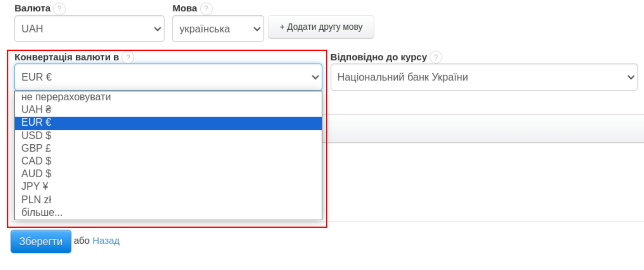
Task: Click 'більше...' to show more currencies
Action: point(42,212)
